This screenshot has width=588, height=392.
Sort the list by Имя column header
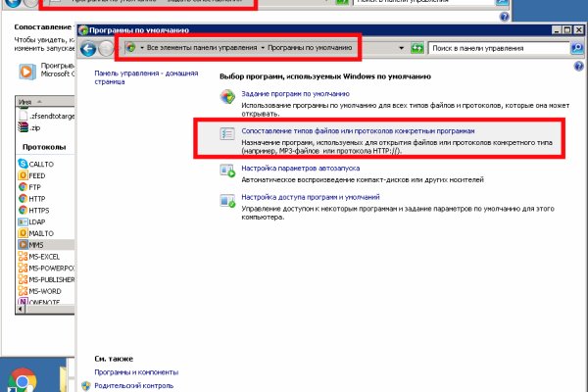click(26, 102)
